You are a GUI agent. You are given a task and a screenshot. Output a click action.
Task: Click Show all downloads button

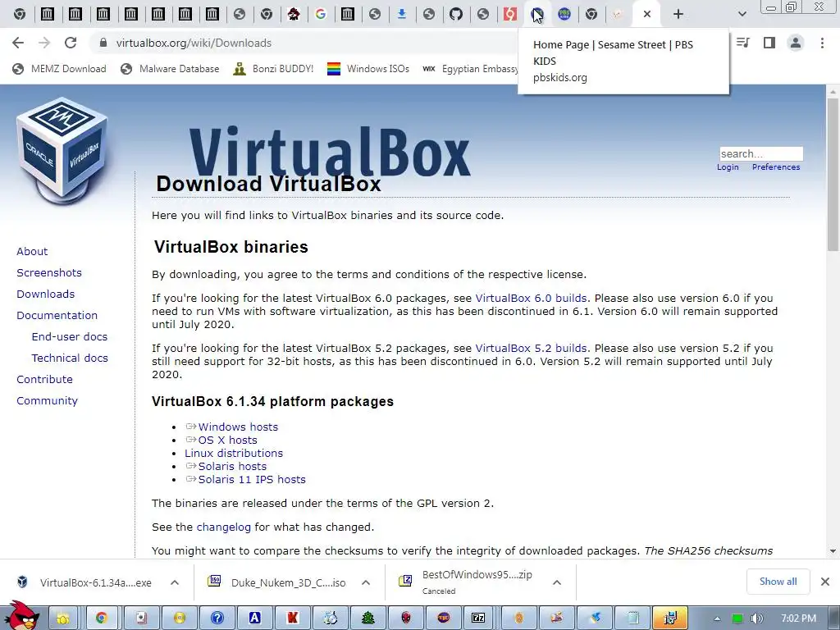click(x=778, y=582)
